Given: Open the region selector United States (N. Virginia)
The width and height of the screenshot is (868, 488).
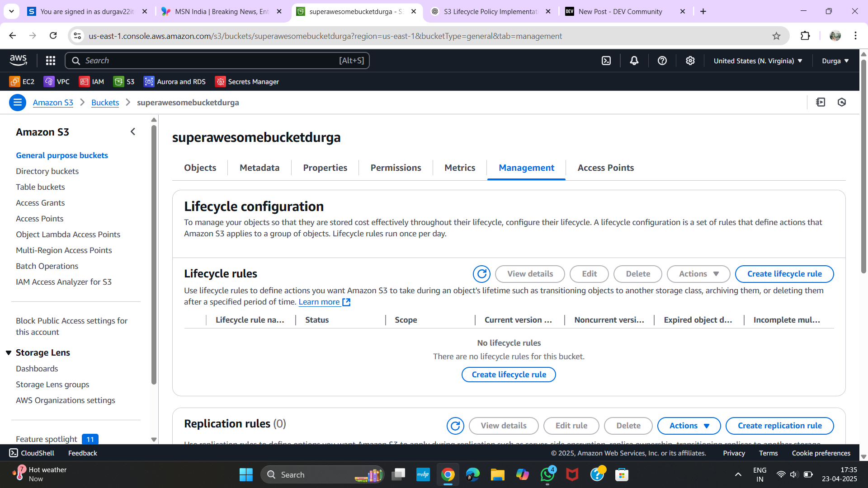Looking at the screenshot, I should click(x=758, y=61).
